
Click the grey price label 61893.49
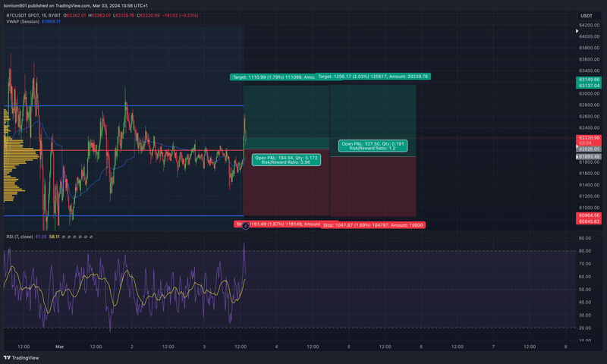click(589, 157)
